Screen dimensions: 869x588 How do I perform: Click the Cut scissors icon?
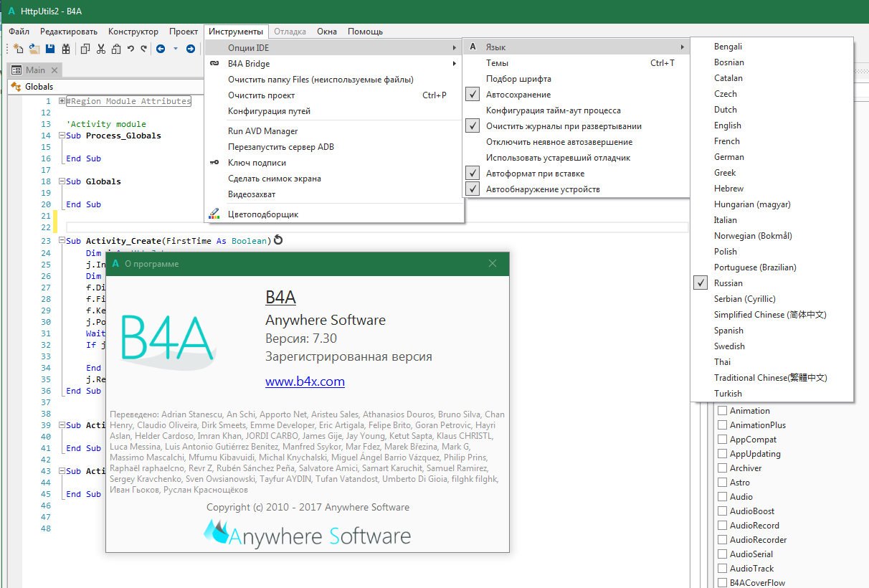[x=101, y=49]
